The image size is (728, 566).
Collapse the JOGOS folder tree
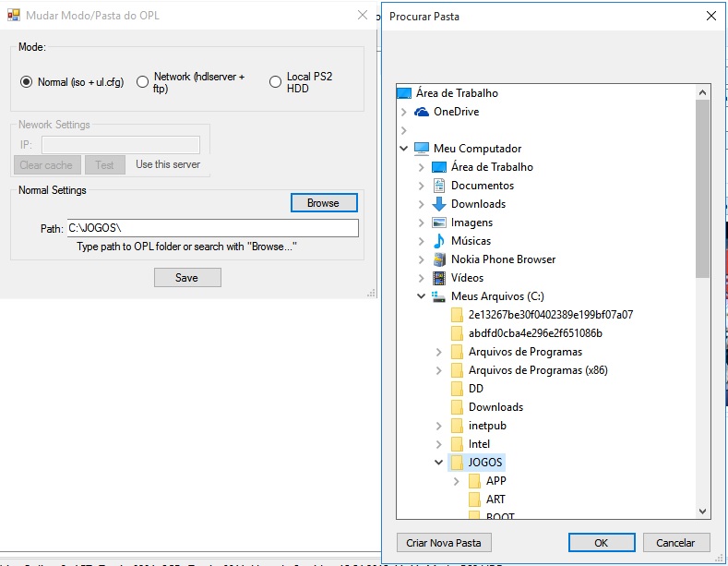pos(439,463)
